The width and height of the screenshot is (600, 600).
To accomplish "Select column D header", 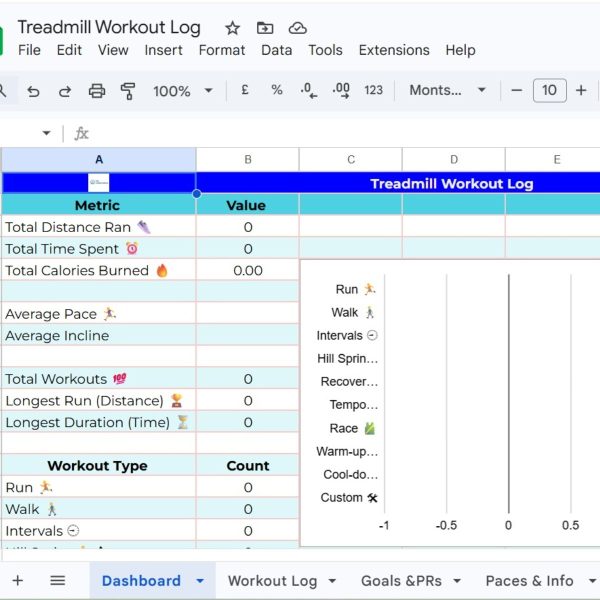I will pyautogui.click(x=453, y=160).
